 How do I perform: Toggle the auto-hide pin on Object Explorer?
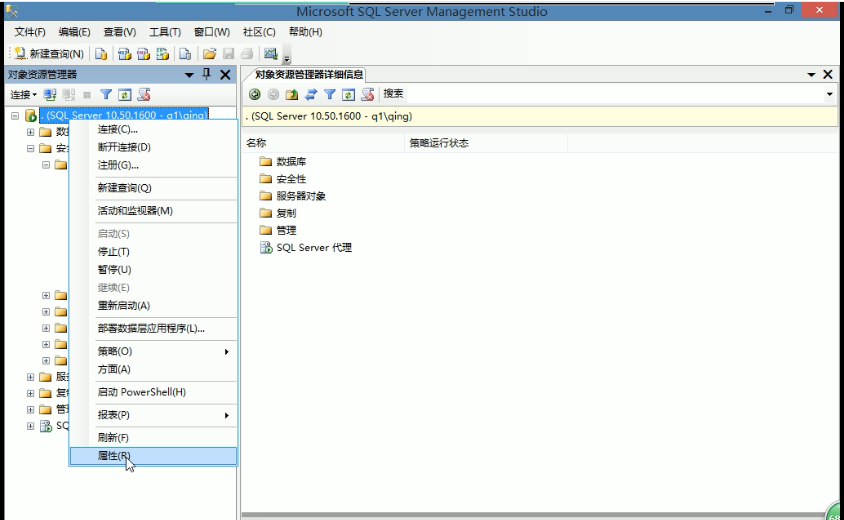[207, 74]
